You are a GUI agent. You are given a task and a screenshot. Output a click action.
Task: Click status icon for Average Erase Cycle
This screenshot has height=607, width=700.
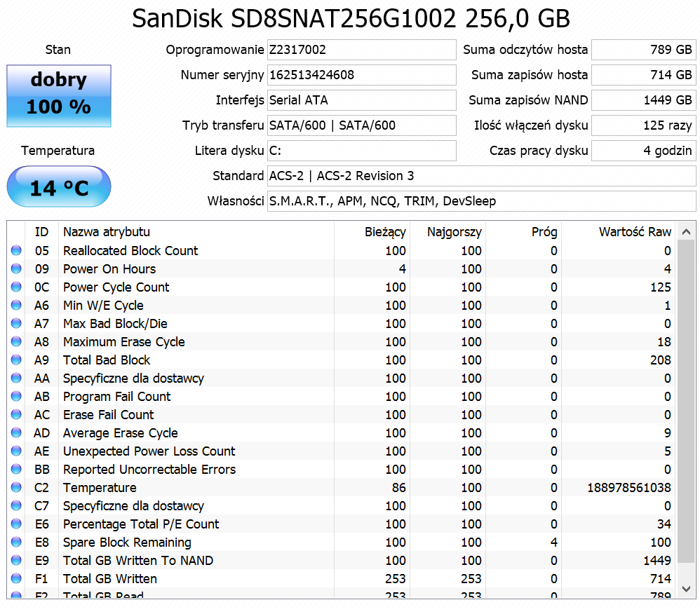tap(16, 432)
